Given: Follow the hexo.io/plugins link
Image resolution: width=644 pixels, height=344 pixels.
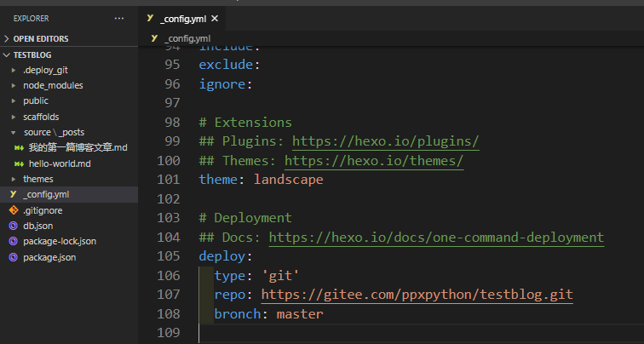Looking at the screenshot, I should point(386,141).
